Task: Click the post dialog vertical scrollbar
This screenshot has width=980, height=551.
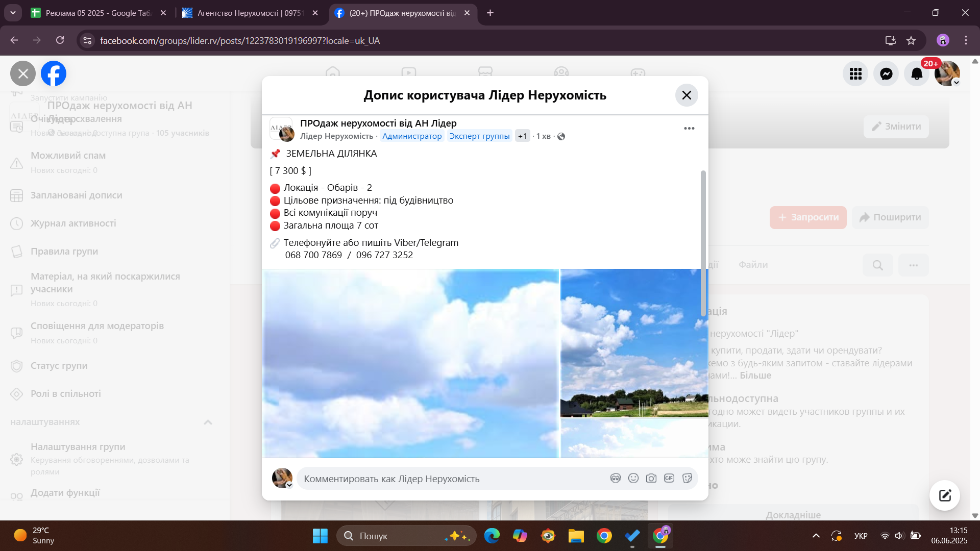Action: point(703,243)
